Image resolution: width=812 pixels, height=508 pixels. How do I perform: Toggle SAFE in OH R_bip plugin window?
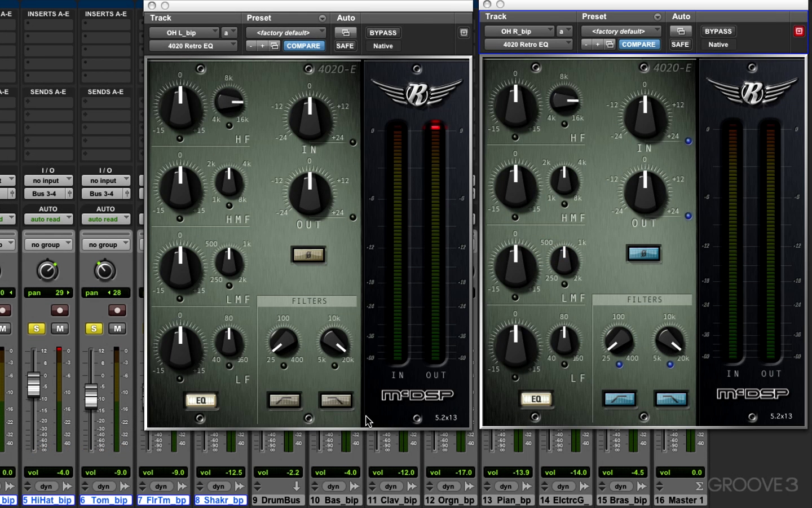pos(680,45)
